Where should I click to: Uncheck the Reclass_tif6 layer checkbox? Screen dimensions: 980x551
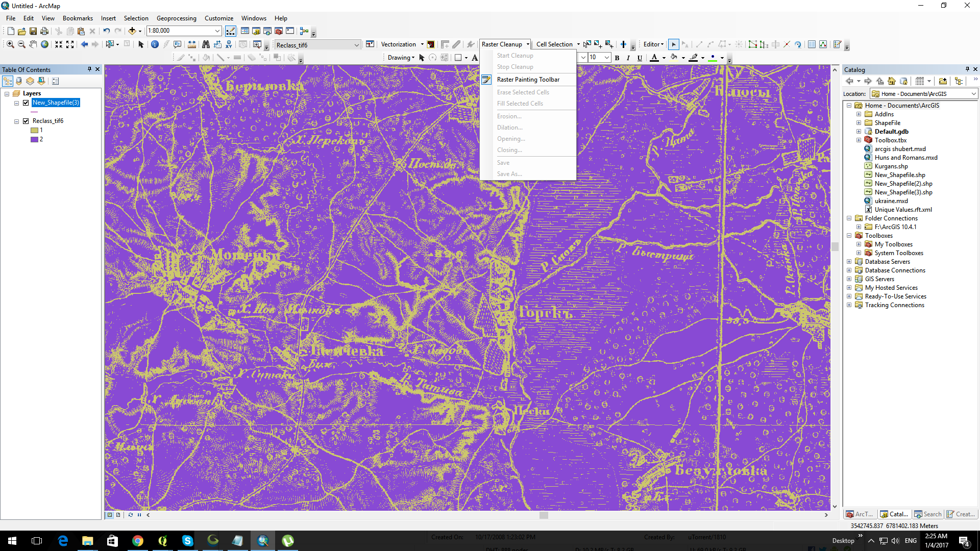(x=26, y=121)
